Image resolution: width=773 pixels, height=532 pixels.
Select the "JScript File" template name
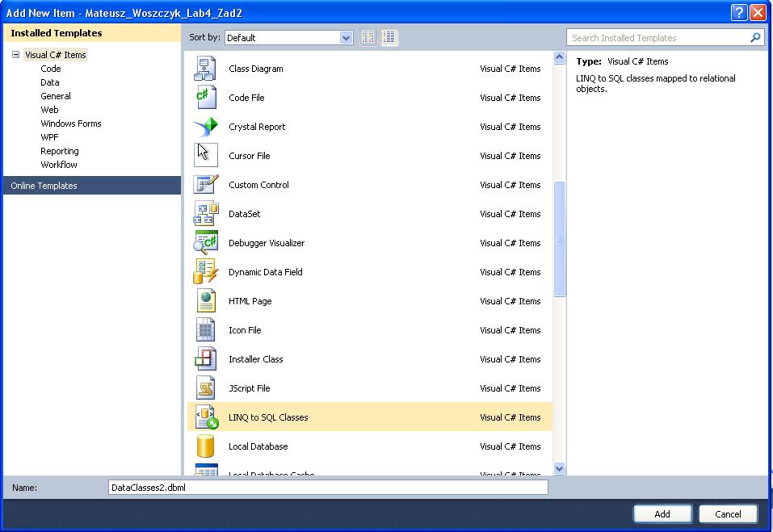pos(250,388)
